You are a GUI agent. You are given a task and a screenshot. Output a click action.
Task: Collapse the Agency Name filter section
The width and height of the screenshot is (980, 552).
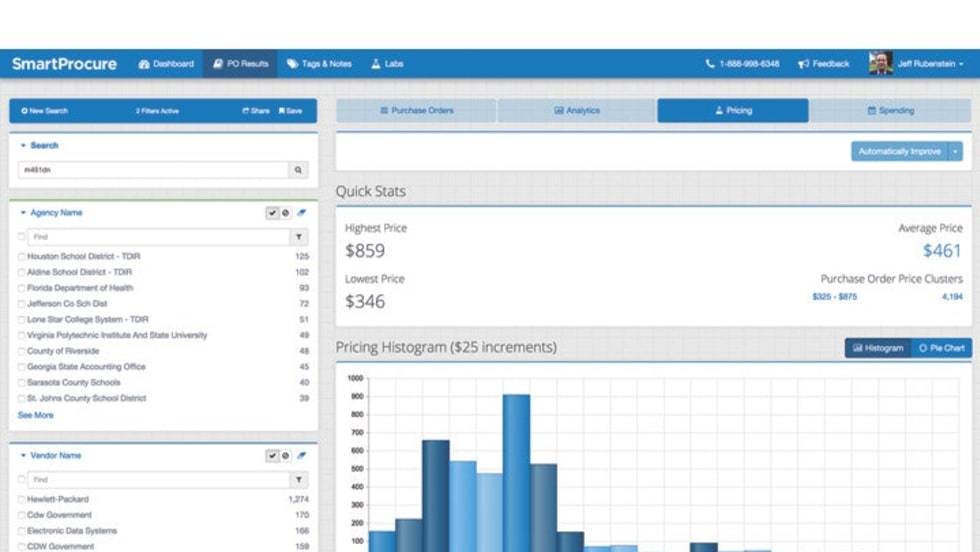coord(23,213)
